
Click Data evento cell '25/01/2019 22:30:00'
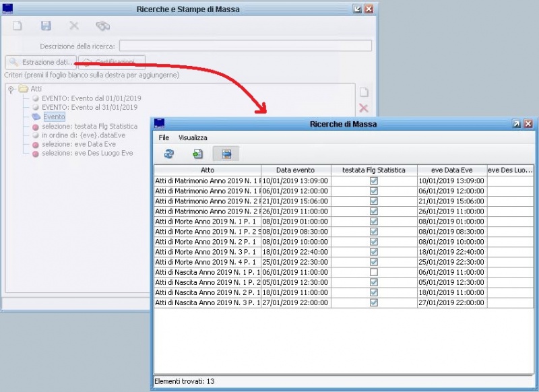coord(296,262)
